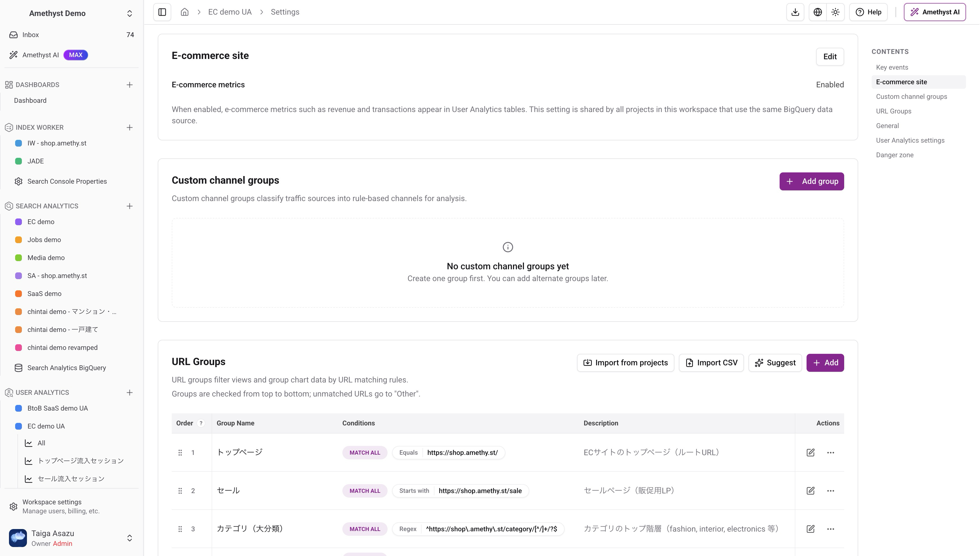Open more actions for トップページ row
This screenshot has height=556, width=980.
click(x=830, y=452)
